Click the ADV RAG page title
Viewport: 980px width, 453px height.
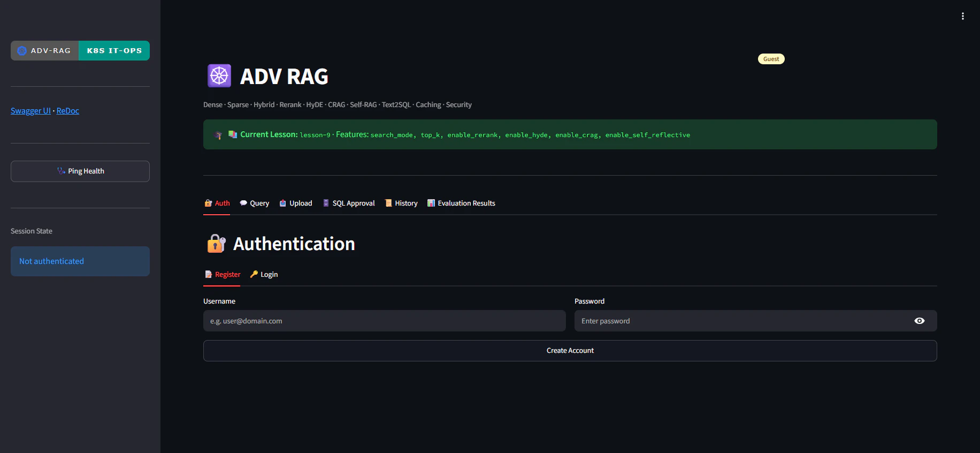(284, 77)
